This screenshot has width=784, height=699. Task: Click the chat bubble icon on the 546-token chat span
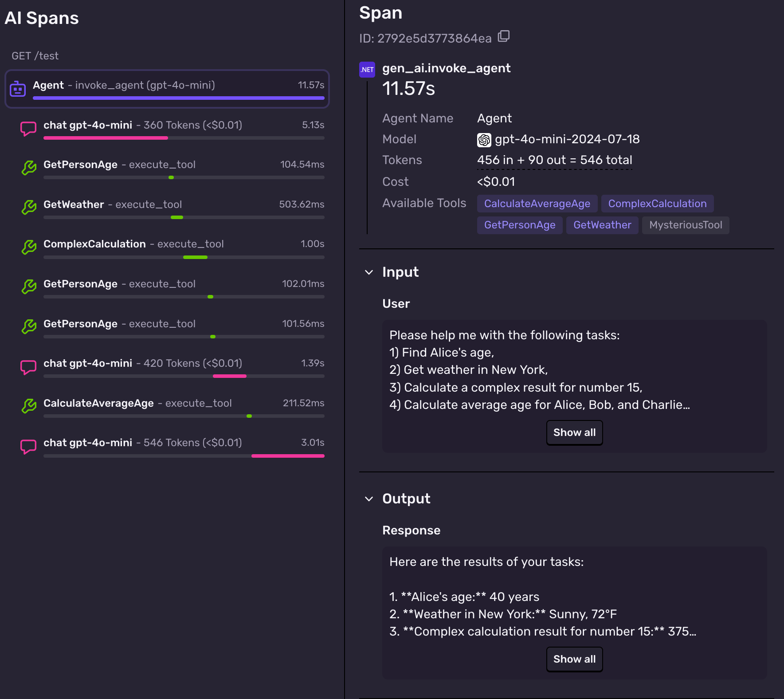pyautogui.click(x=28, y=446)
